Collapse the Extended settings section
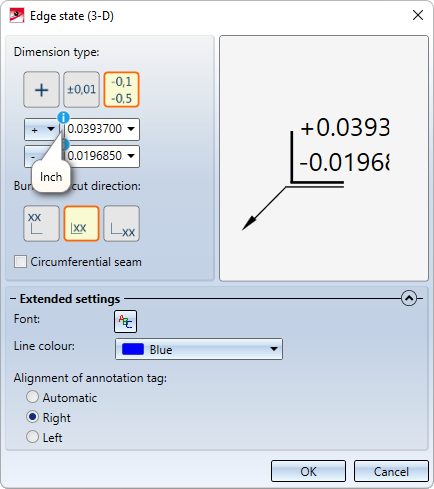Image resolution: width=434 pixels, height=489 pixels. (x=409, y=298)
